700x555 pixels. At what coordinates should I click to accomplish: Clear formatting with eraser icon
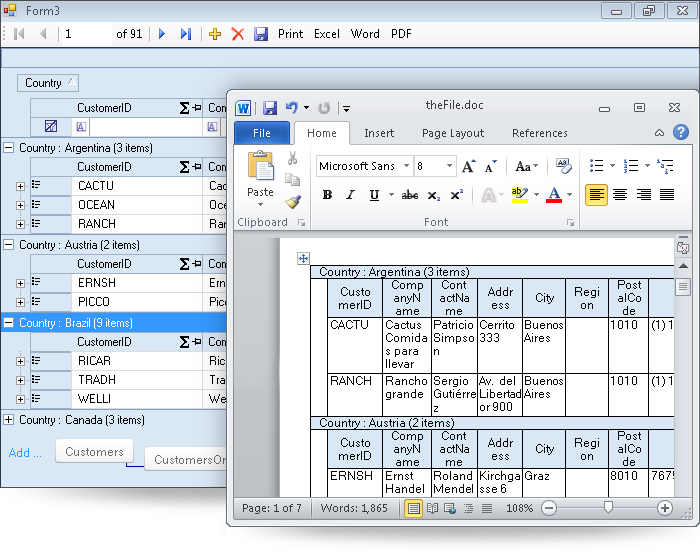click(x=563, y=166)
